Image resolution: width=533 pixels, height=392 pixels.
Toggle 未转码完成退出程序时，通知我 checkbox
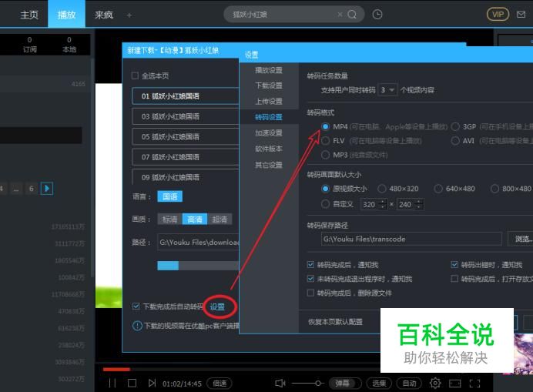coord(310,279)
